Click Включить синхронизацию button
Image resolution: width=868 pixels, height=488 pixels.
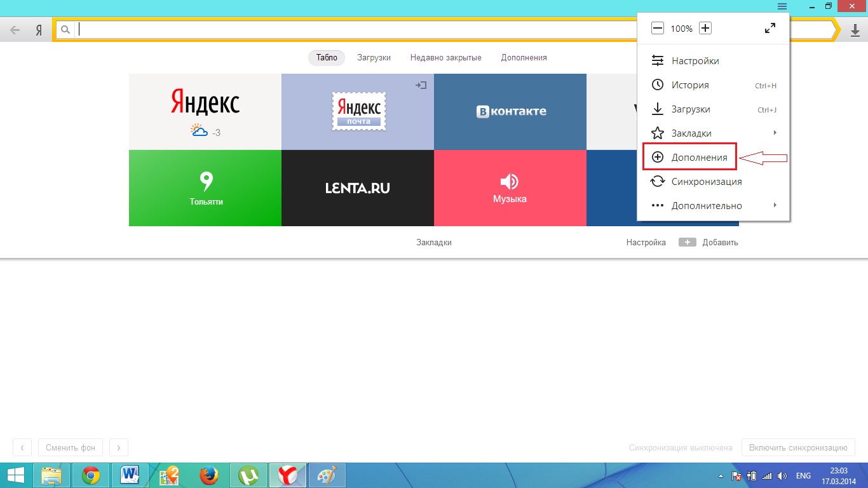[x=798, y=447]
